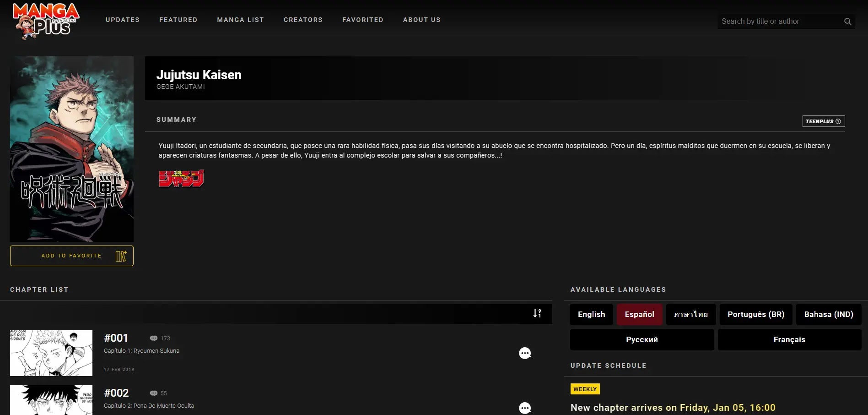
Task: Click the new chapter arrival notice
Action: coord(673,408)
